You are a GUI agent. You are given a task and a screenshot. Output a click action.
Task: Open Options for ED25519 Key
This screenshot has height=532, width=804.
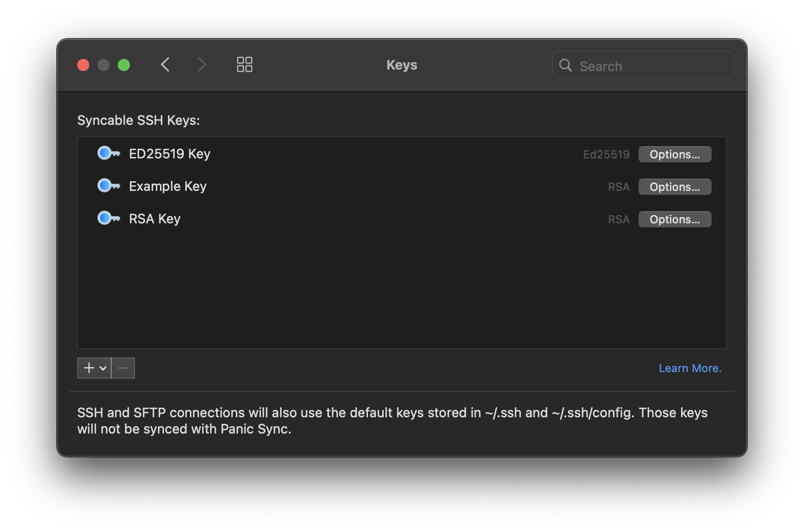coord(675,154)
